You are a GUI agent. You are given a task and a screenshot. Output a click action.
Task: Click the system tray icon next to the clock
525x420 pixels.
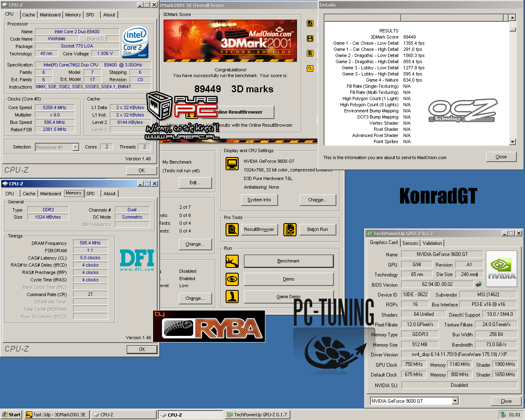point(503,415)
